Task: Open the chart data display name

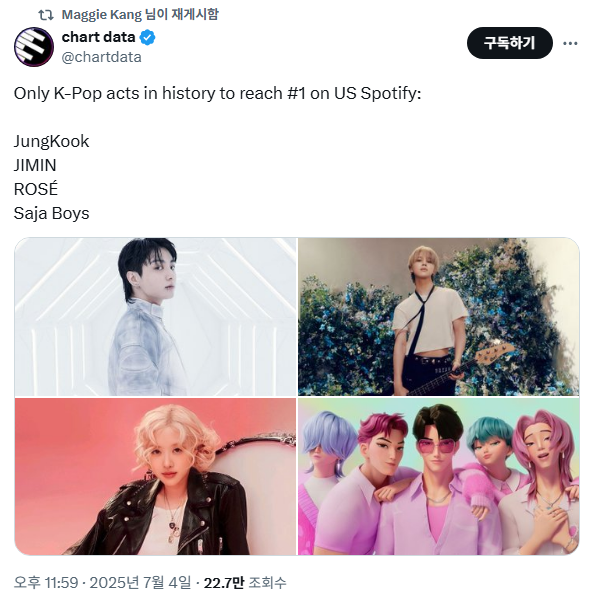Action: coord(98,37)
